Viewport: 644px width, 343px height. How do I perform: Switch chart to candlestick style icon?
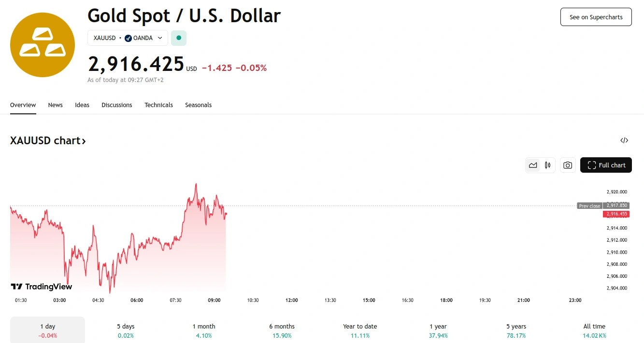[547, 165]
